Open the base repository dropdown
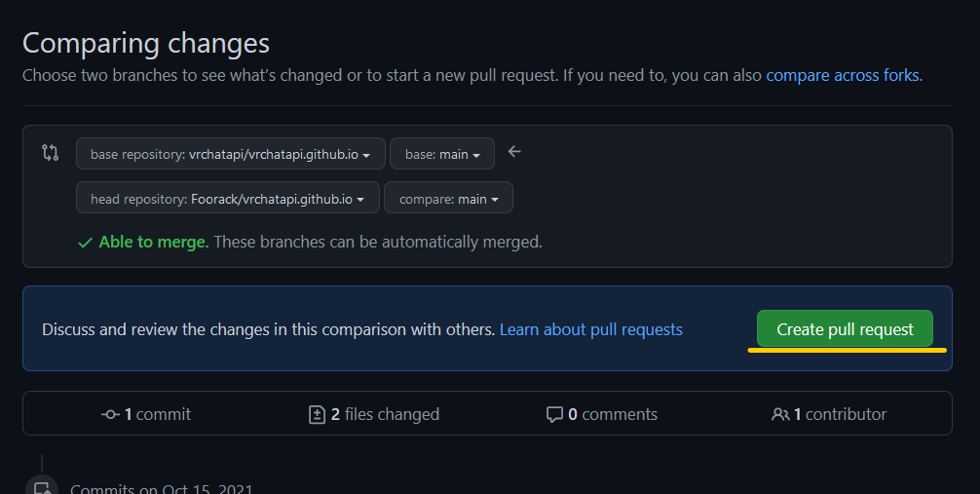The width and height of the screenshot is (980, 494). coord(231,154)
